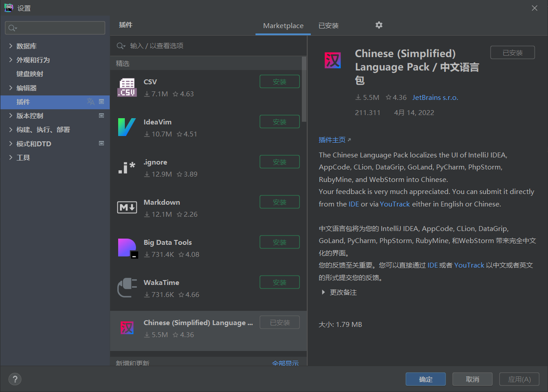This screenshot has width=548, height=392.
Task: Click the project-level icon beside 插件
Action: (101, 102)
